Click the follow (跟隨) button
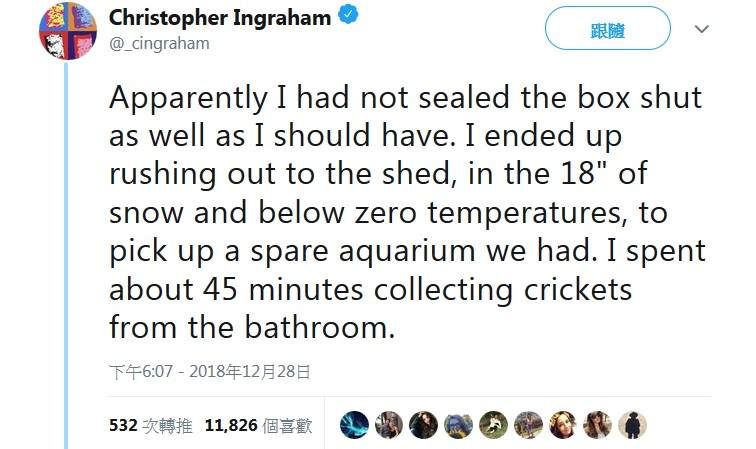This screenshot has height=449, width=756. point(607,30)
